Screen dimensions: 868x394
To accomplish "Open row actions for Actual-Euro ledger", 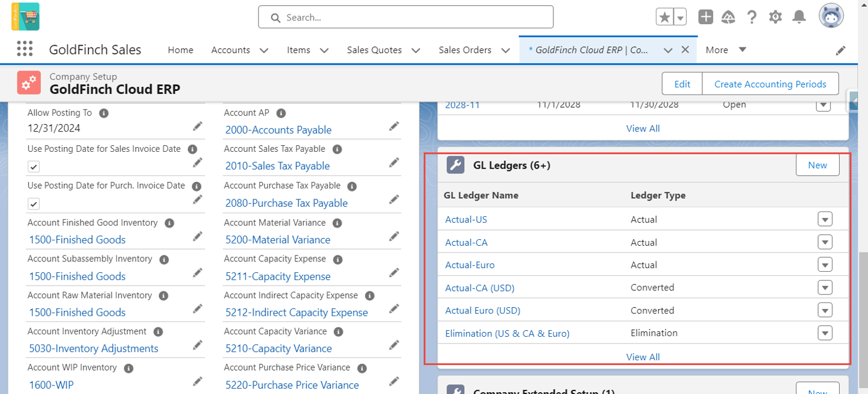I will pos(825,264).
